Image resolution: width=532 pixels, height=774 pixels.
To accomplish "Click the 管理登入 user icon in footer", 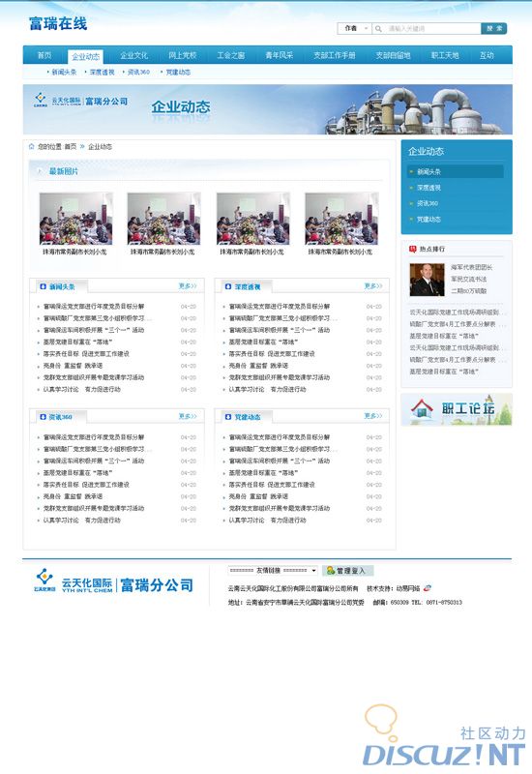I will coord(331,570).
